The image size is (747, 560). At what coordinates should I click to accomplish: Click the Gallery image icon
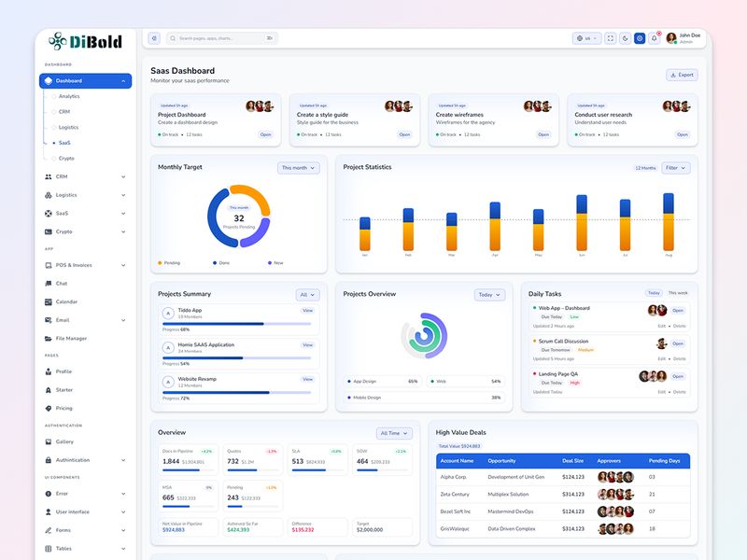coord(49,441)
